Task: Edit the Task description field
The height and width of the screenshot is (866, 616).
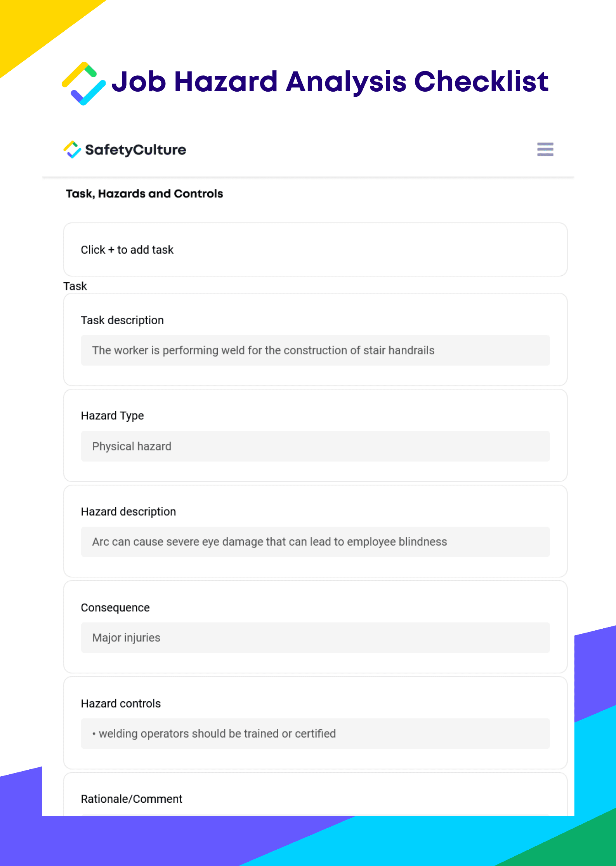Action: tap(315, 350)
